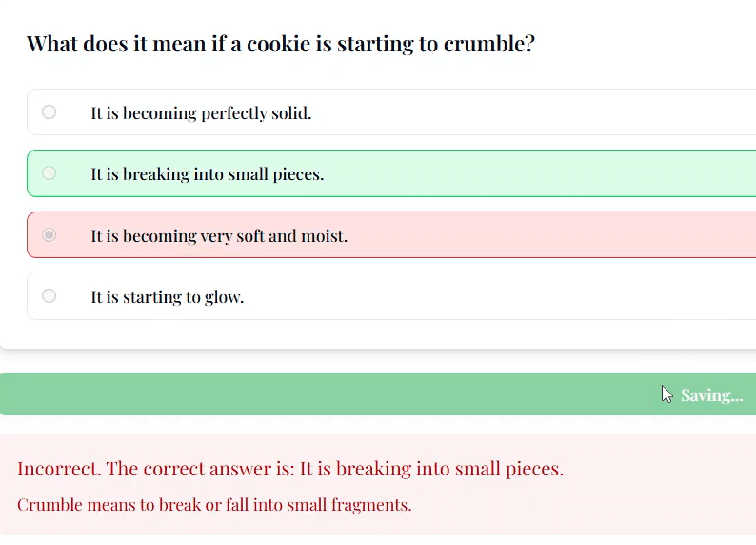The image size is (756, 545).
Task: Click the "It is becoming perfectly solid." answer text
Action: [201, 113]
